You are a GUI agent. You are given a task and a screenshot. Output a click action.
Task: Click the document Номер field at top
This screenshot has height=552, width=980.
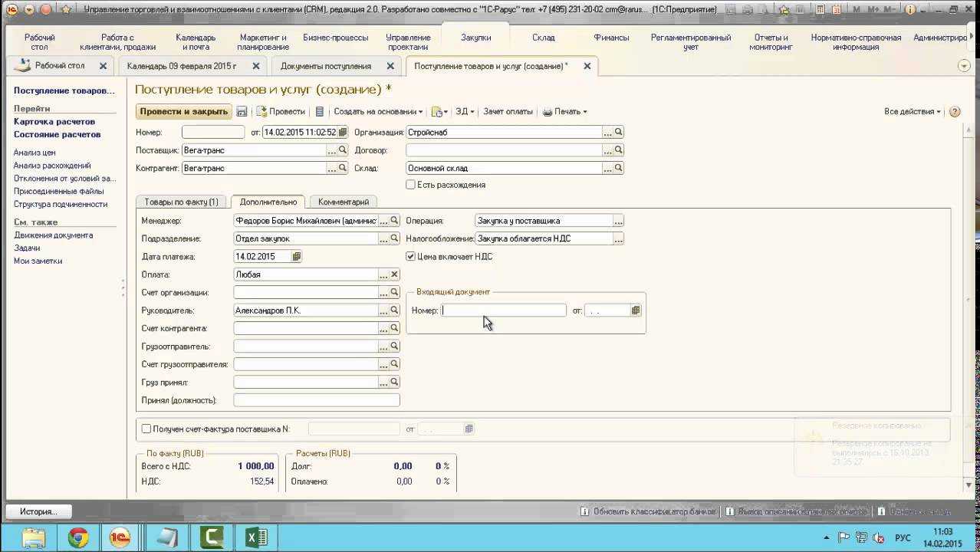(x=213, y=133)
